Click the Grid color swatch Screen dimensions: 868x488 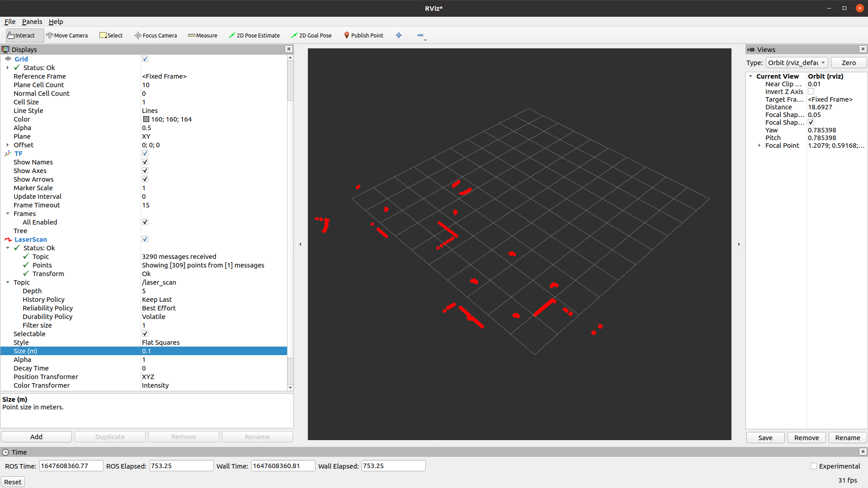click(146, 119)
